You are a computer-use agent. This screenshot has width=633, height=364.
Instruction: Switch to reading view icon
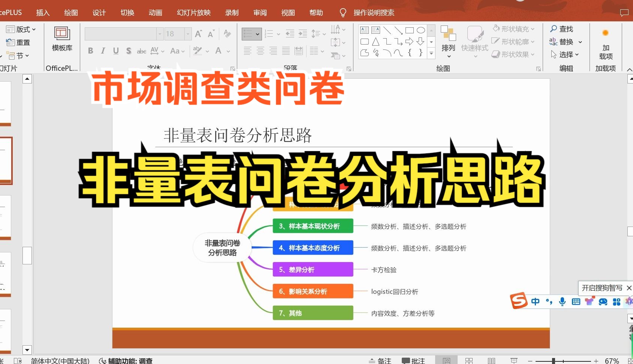491,361
